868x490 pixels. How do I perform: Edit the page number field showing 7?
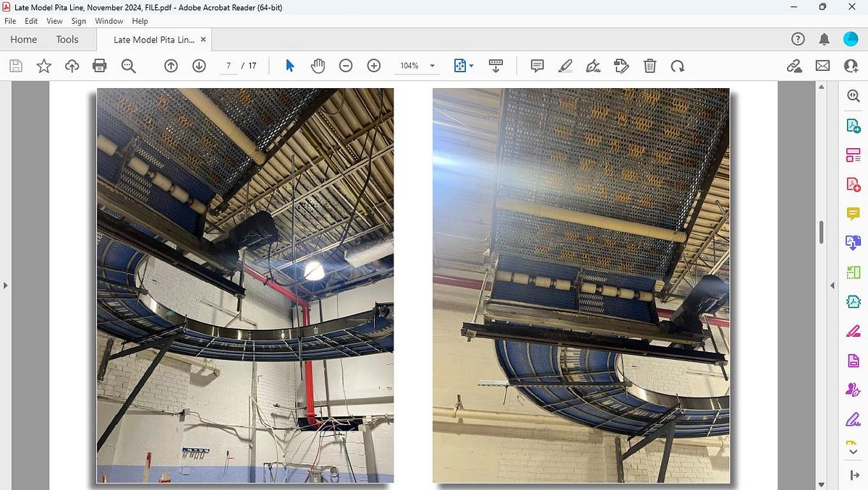point(228,65)
